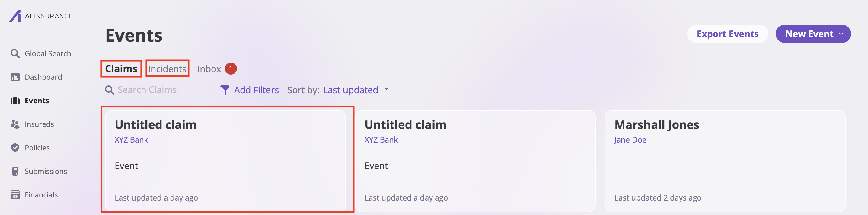The height and width of the screenshot is (215, 868).
Task: Open the XYZ Bank link on the first claim
Action: tap(131, 140)
